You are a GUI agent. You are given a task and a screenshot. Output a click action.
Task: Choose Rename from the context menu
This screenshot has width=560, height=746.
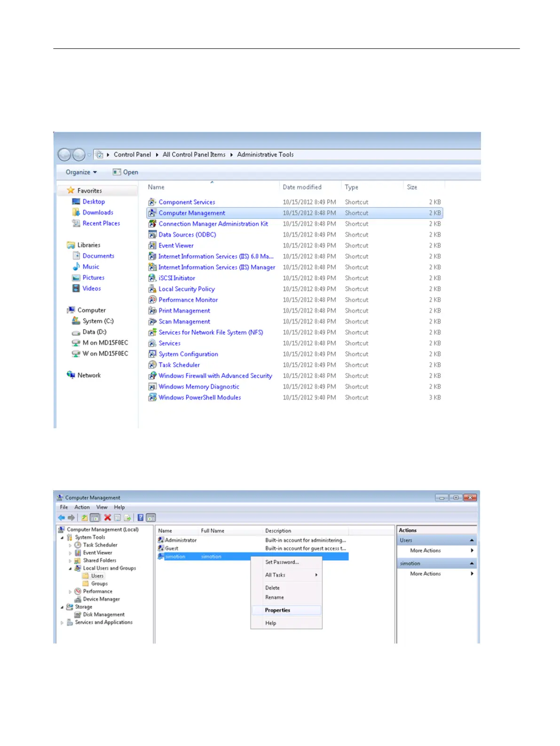(x=286, y=597)
